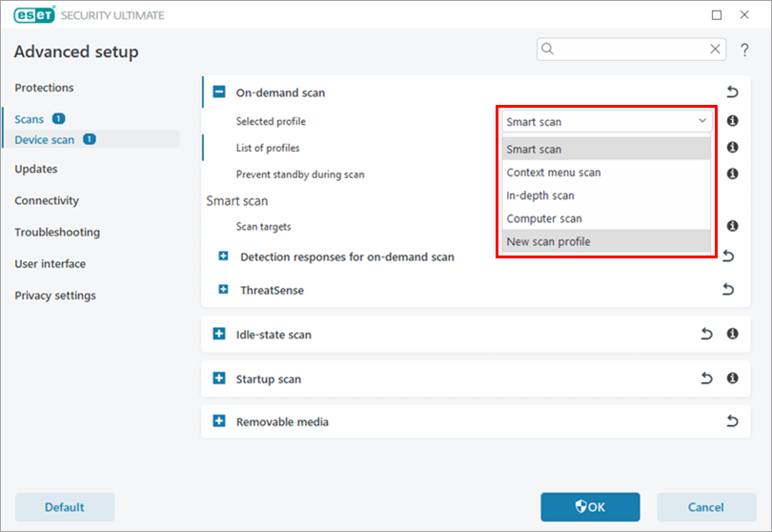Click the help question mark icon
The image size is (772, 532).
(744, 50)
